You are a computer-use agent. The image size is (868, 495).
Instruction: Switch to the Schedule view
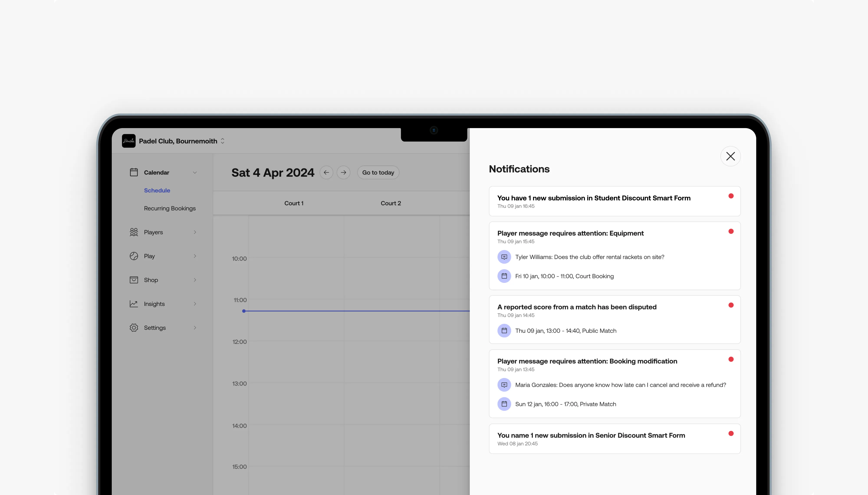(x=157, y=190)
